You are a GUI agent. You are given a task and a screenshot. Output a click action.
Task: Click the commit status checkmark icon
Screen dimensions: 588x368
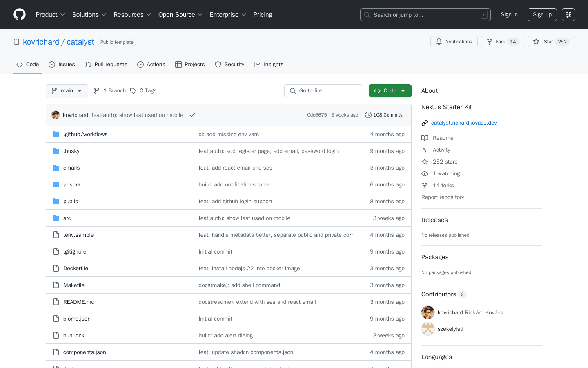coord(192,115)
